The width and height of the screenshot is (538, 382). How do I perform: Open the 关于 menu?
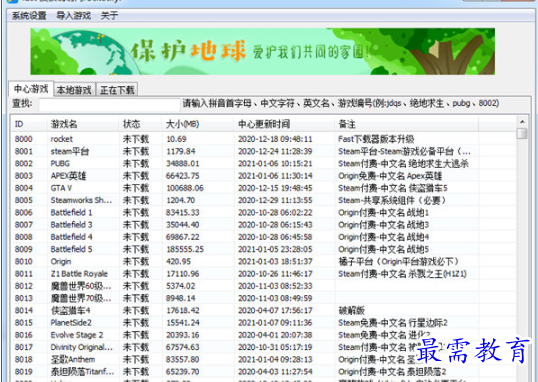tap(109, 15)
